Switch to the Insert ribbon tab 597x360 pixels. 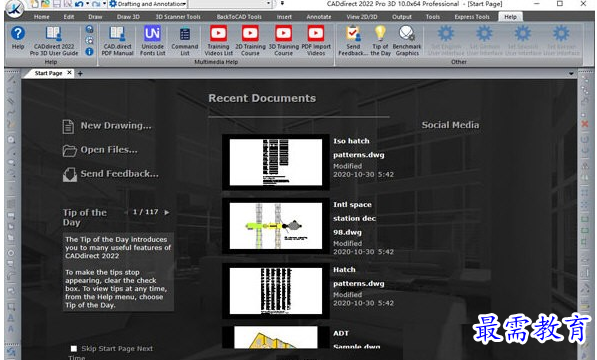(284, 17)
